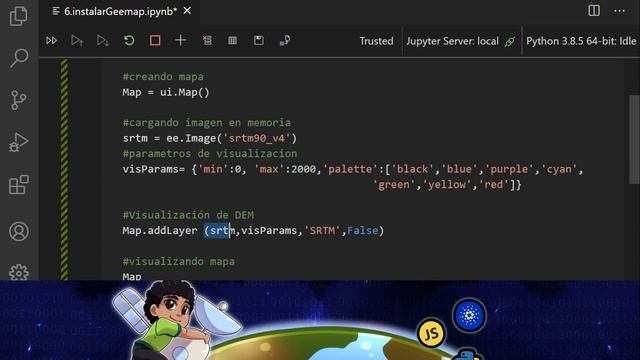The width and height of the screenshot is (640, 360).
Task: Run all notebook cells
Action: pos(51,40)
